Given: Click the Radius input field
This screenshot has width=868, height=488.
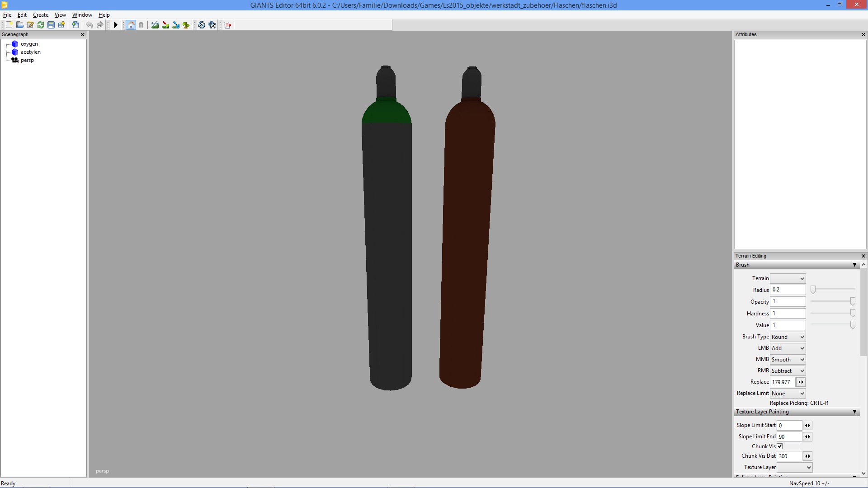Looking at the screenshot, I should (x=788, y=290).
